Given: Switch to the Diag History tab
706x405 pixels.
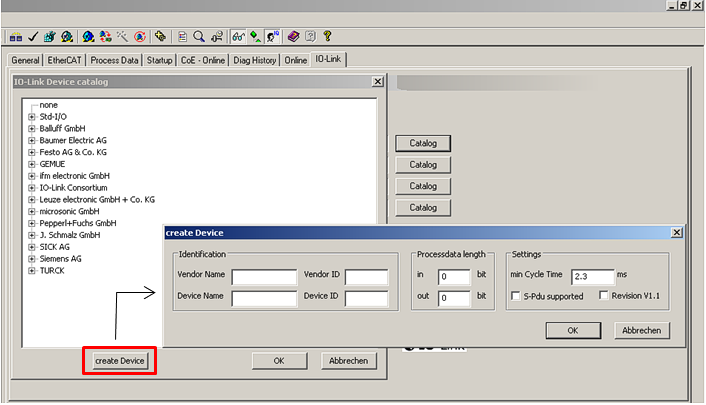Looking at the screenshot, I should (254, 60).
